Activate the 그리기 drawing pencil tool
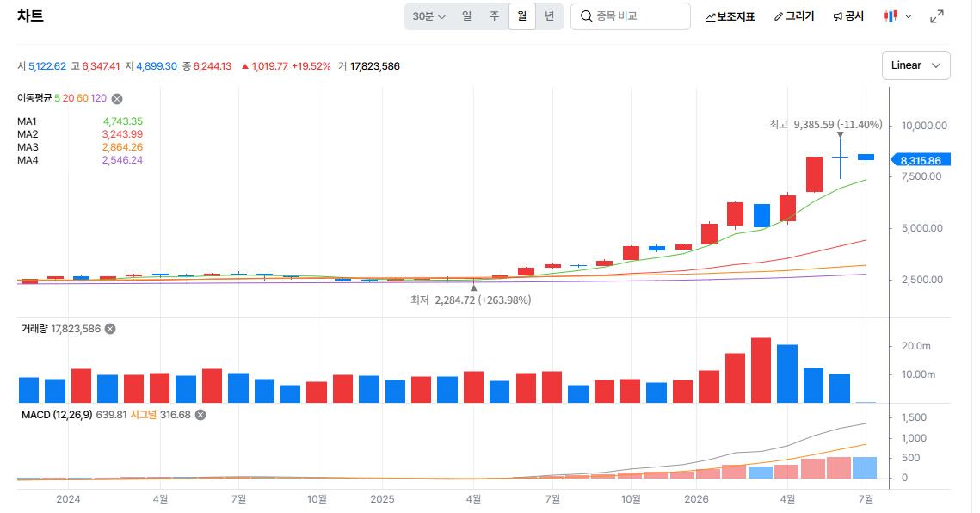This screenshot has width=980, height=513. [794, 17]
